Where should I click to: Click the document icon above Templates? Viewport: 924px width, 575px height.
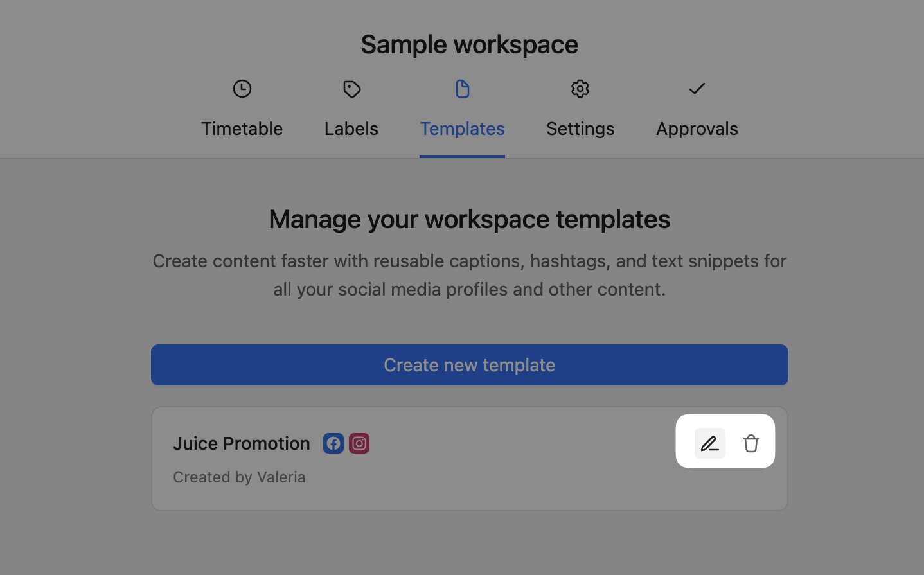pyautogui.click(x=462, y=89)
